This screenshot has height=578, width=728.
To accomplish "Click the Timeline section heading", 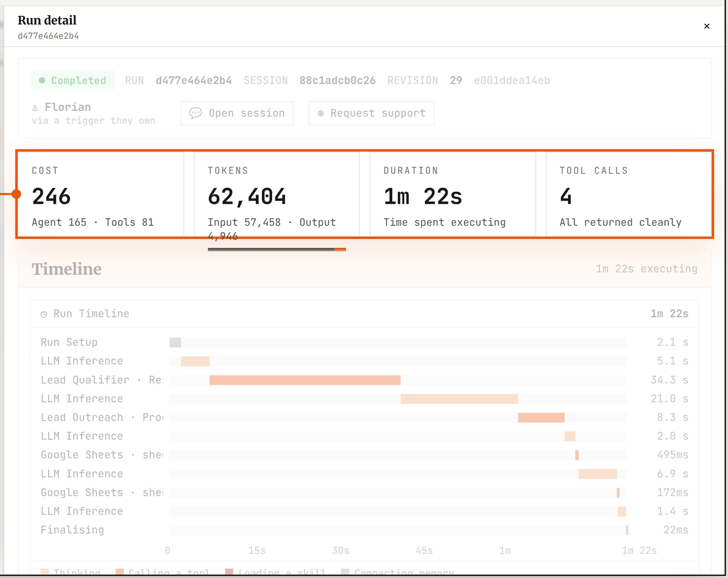I will pyautogui.click(x=66, y=269).
